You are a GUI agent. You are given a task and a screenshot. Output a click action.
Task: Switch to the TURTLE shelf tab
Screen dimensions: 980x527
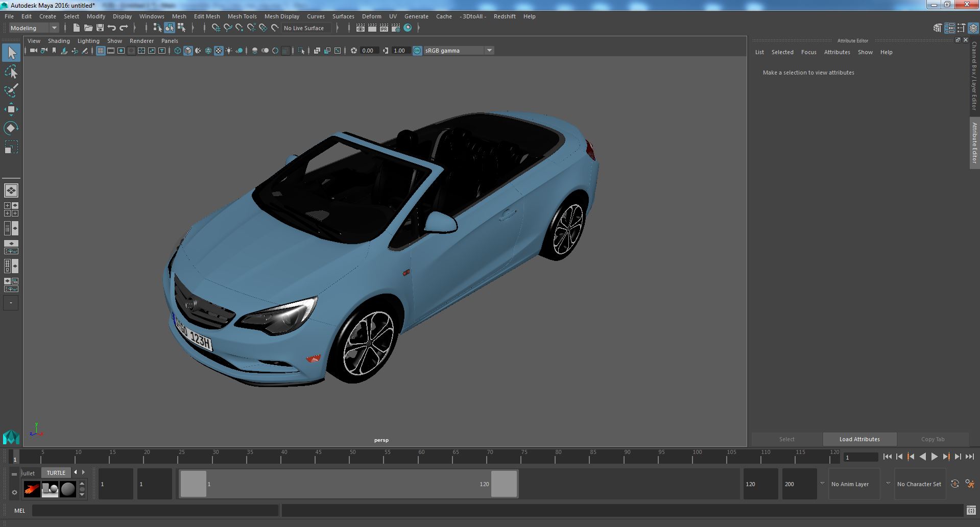pos(56,473)
